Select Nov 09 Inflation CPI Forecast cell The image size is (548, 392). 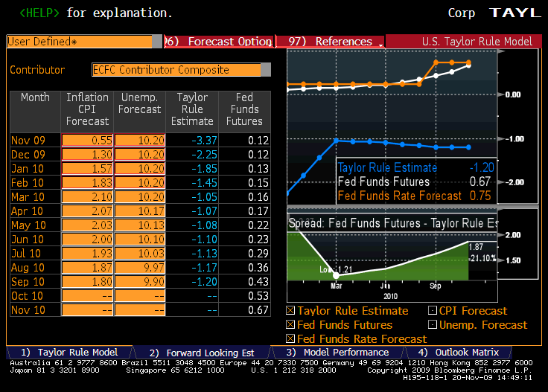pos(87,141)
